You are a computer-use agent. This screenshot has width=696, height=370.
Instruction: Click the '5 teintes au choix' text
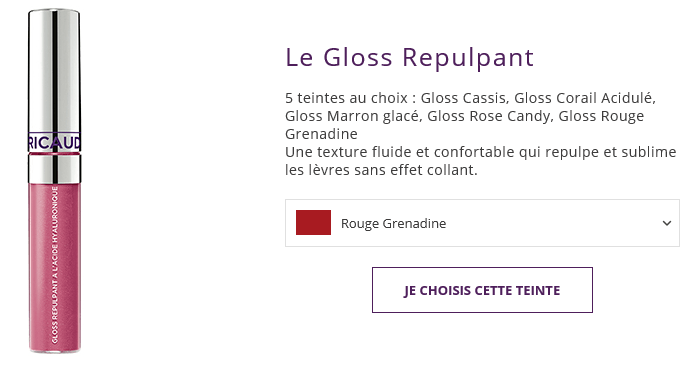pyautogui.click(x=346, y=98)
